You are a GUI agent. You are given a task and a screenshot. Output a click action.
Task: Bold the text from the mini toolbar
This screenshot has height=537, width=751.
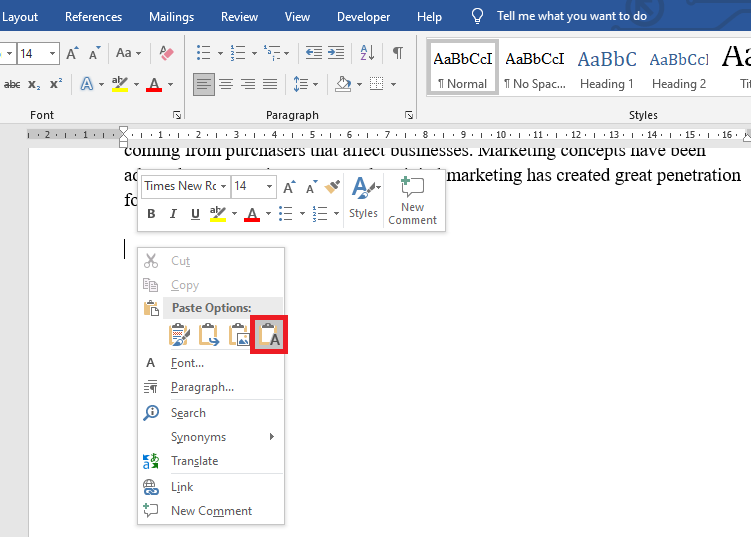pos(151,214)
